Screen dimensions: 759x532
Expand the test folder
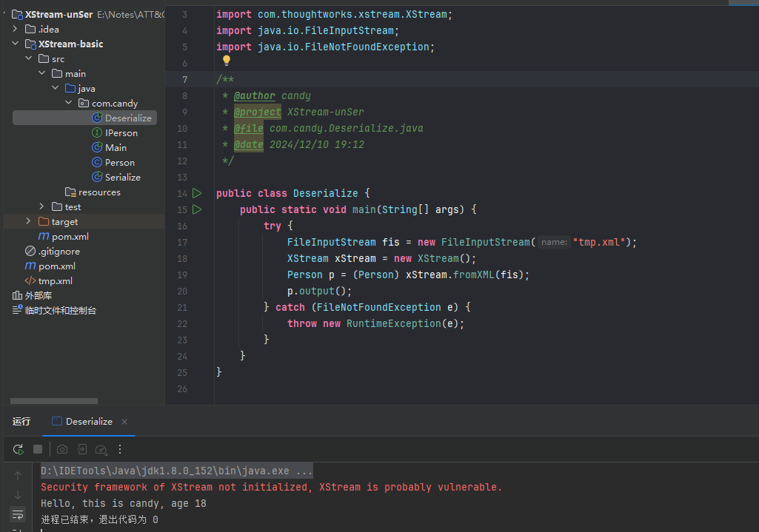pyautogui.click(x=42, y=206)
